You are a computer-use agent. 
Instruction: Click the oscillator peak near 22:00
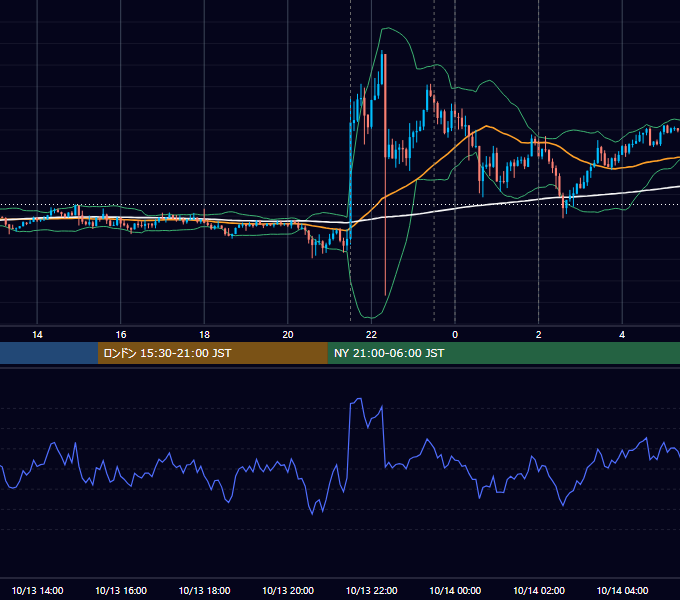359,399
